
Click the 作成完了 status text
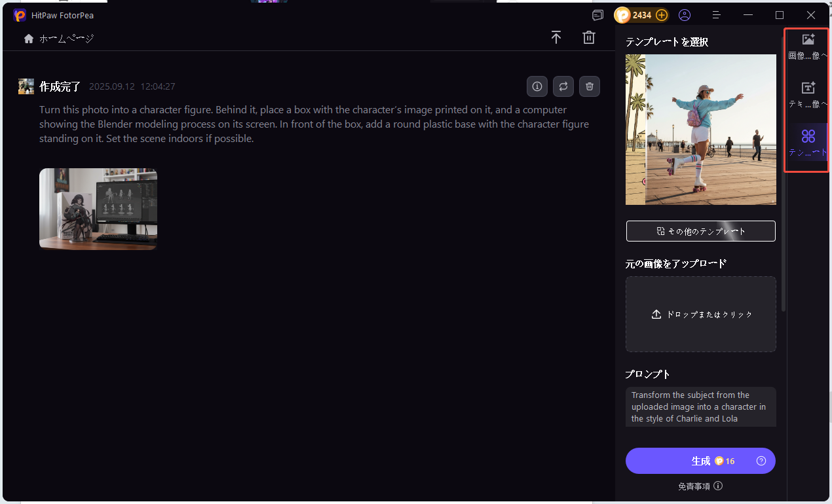click(60, 86)
